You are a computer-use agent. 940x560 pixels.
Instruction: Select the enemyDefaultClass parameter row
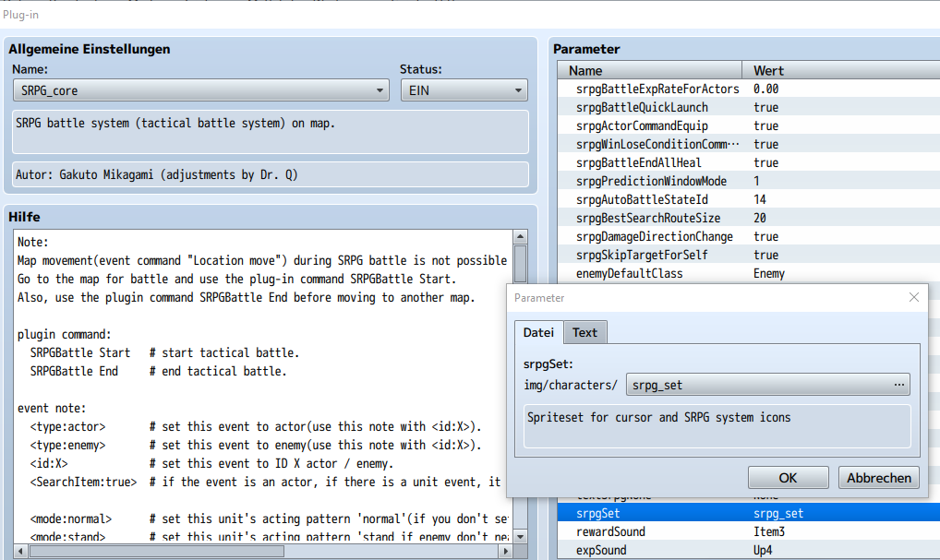[749, 274]
